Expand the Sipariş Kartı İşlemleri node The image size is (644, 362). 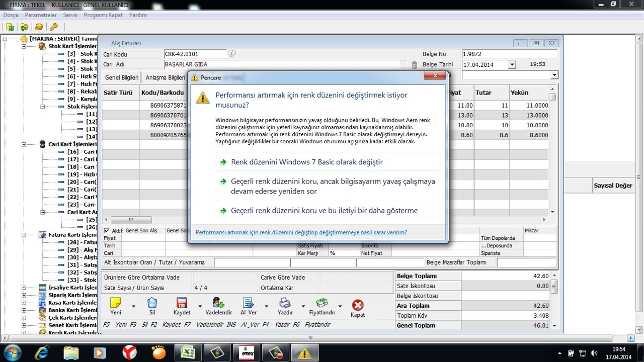coord(24,295)
